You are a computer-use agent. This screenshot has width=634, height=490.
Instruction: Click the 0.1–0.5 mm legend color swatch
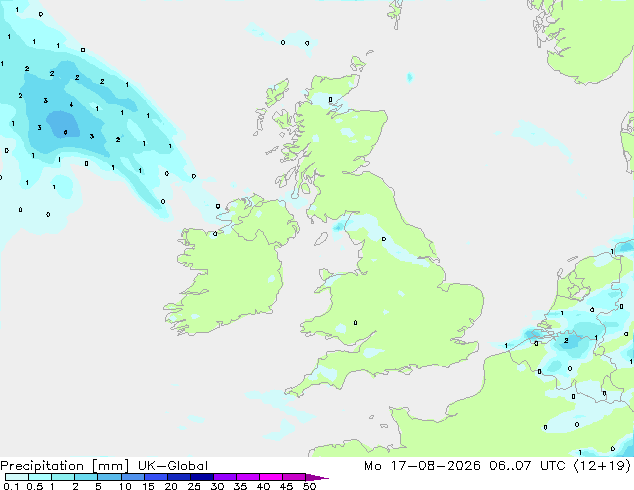point(17,477)
